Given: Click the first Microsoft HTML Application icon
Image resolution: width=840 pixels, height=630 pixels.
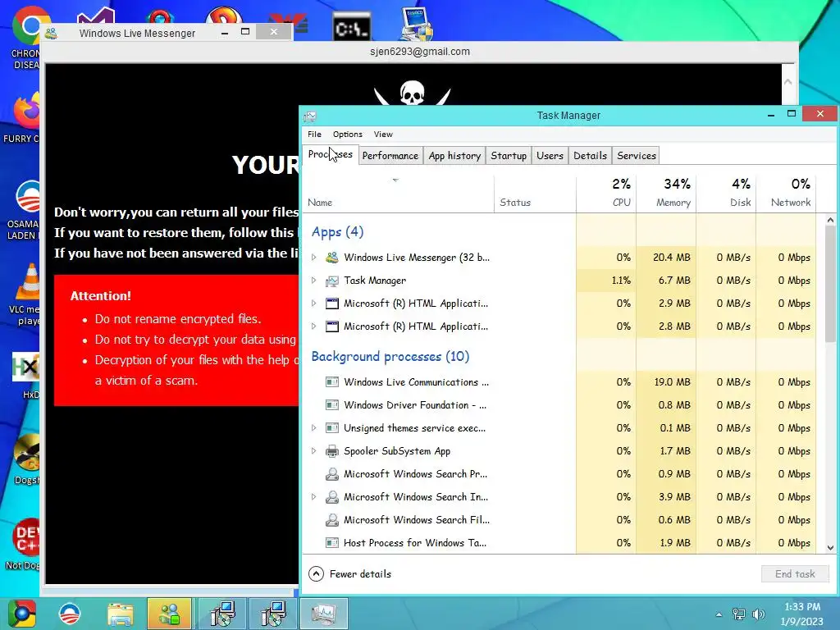Looking at the screenshot, I should (x=332, y=304).
